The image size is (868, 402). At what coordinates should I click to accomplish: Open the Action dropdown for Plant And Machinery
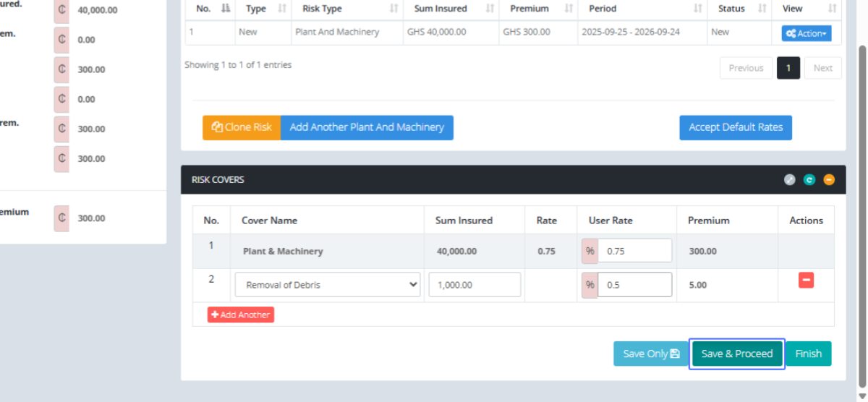point(806,33)
